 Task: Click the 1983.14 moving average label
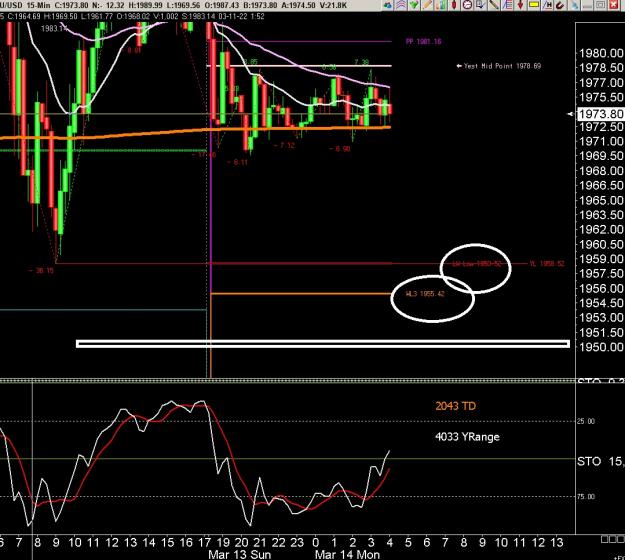pyautogui.click(x=52, y=29)
